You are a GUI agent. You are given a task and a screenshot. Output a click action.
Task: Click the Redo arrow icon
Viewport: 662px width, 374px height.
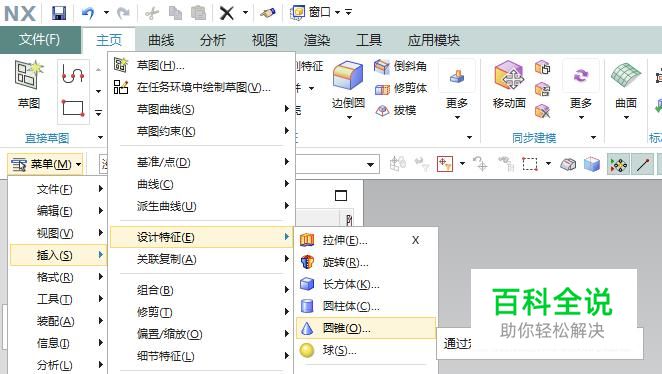(123, 13)
